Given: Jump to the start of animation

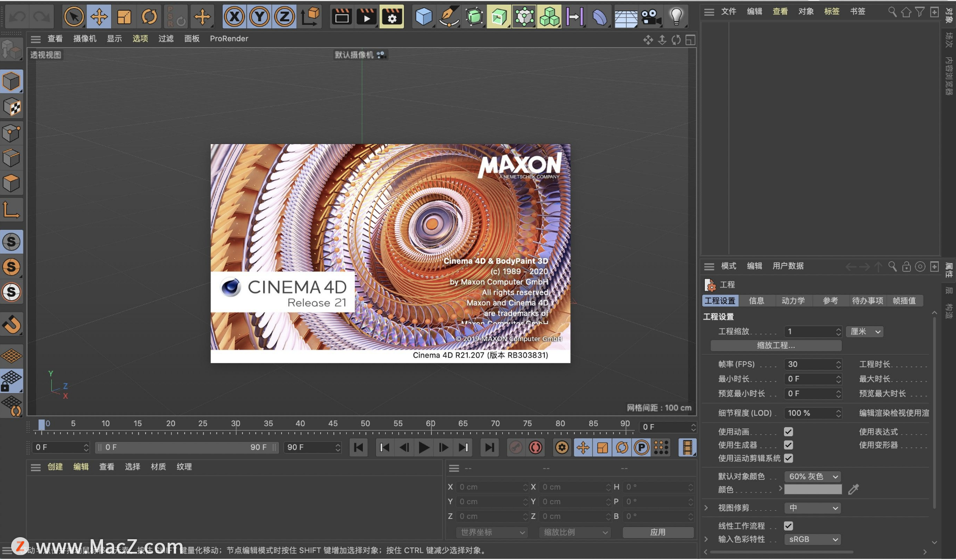Looking at the screenshot, I should pos(358,447).
